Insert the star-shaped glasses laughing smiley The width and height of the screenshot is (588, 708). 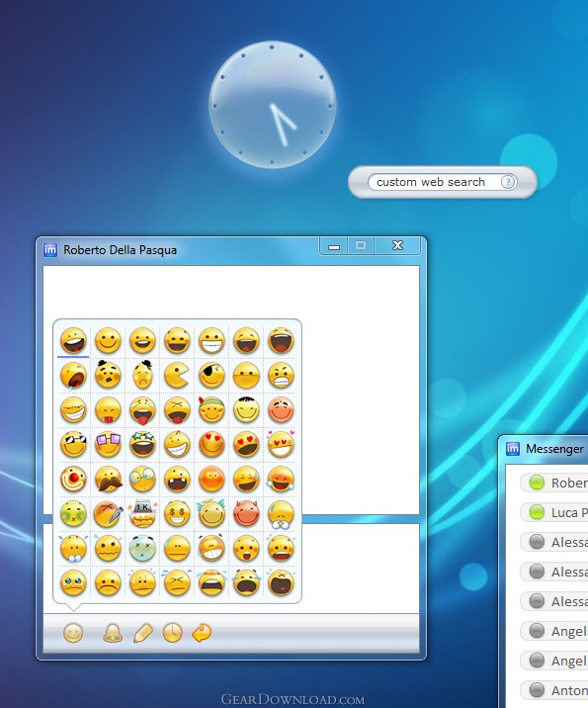[142, 444]
